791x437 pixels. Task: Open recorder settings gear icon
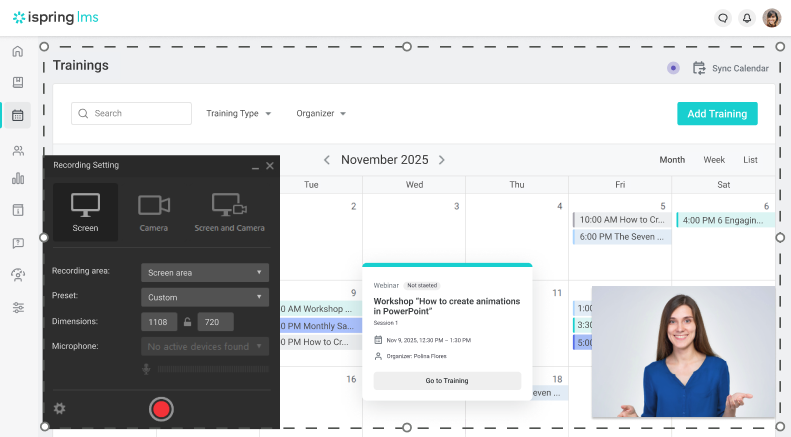pyautogui.click(x=60, y=408)
